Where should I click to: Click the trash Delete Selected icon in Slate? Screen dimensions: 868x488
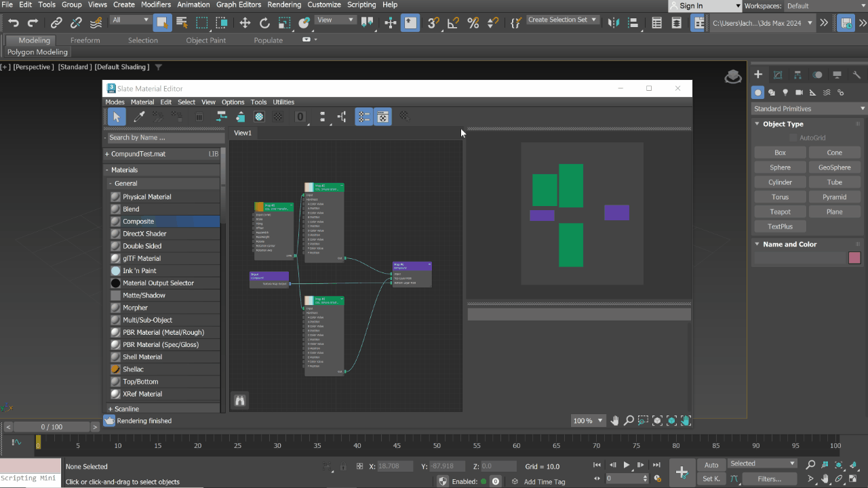pyautogui.click(x=199, y=117)
